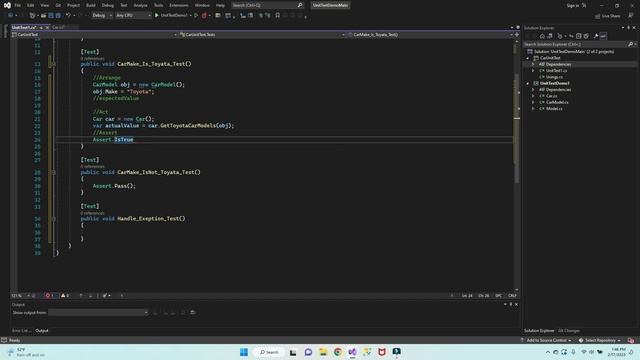Select Model.cs in Solution Explorer
The image size is (640, 360).
click(554, 109)
